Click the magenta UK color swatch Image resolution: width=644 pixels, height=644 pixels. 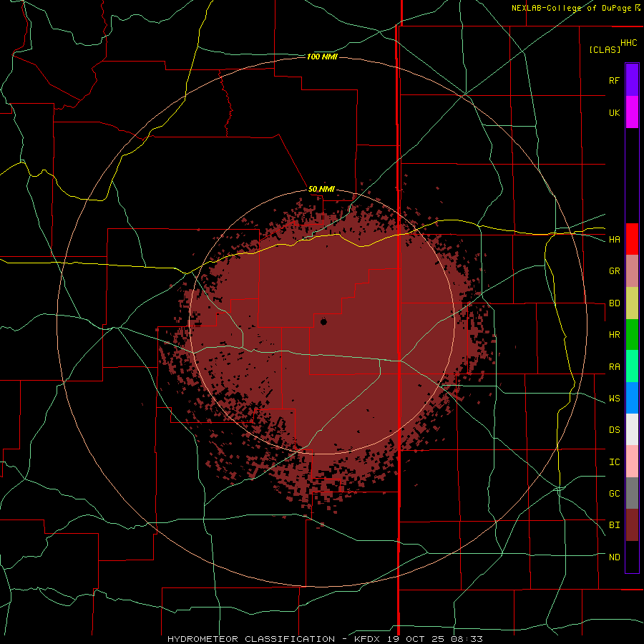pyautogui.click(x=632, y=112)
